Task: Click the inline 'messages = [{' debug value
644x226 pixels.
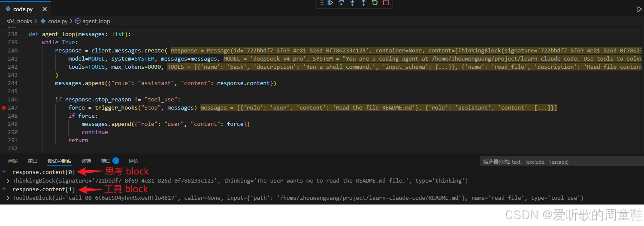Action: 222,108
